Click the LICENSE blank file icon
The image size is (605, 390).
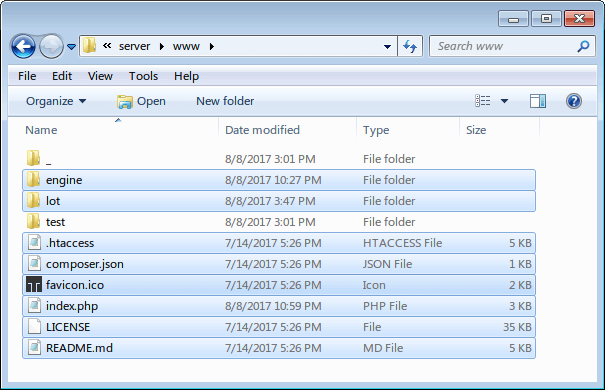pos(34,327)
